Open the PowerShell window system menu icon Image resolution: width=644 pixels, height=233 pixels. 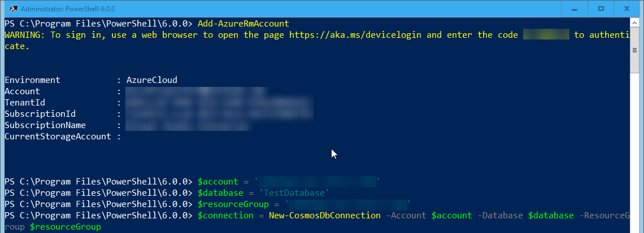(x=13, y=8)
